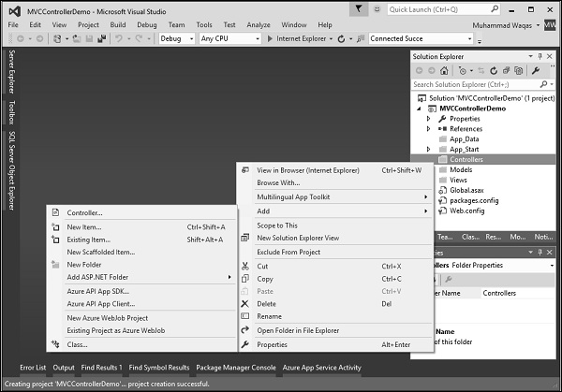Expand the References node
The image size is (562, 392).
click(x=429, y=129)
